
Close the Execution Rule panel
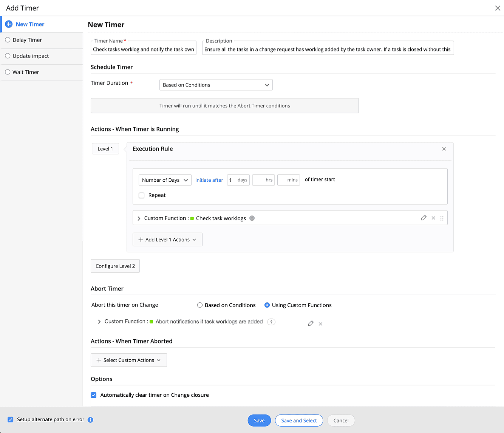click(x=444, y=149)
